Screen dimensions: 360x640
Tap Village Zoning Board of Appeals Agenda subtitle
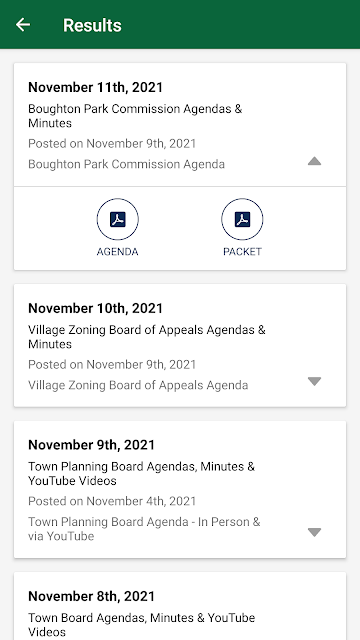tap(138, 385)
